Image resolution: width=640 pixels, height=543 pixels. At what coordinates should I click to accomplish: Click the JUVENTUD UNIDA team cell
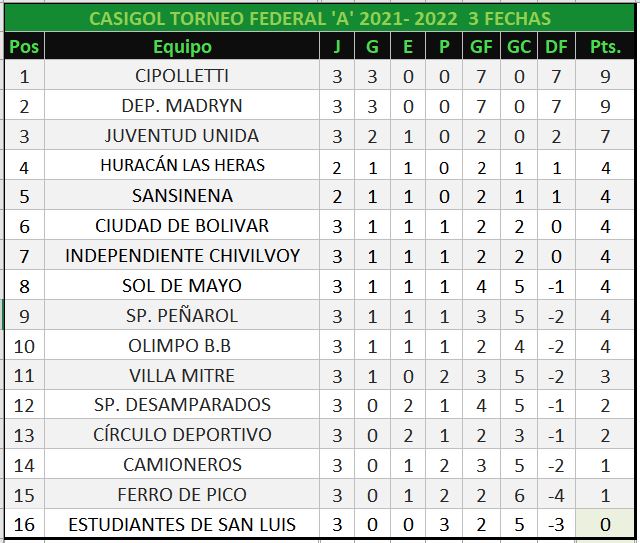(x=182, y=136)
